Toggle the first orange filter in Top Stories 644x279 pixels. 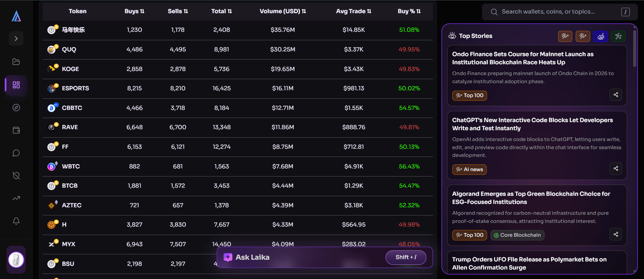(x=565, y=36)
